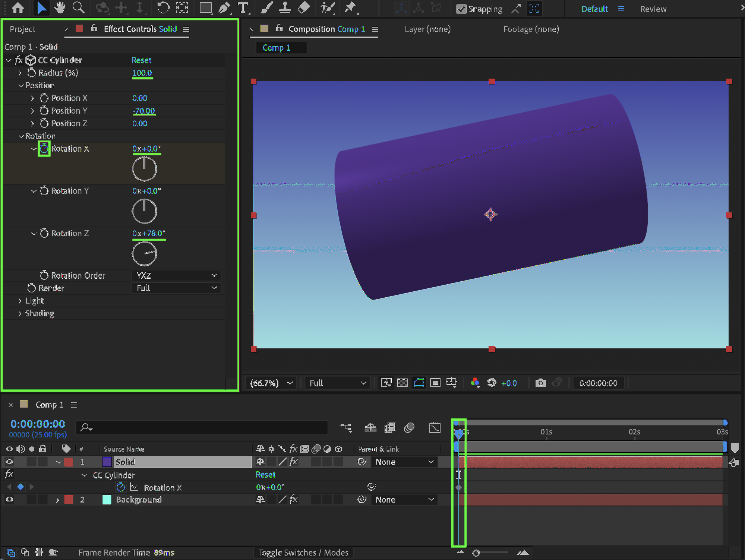Screen dimensions: 745x560
Task: Toggle transparency grid in viewer
Action: pyautogui.click(x=403, y=383)
